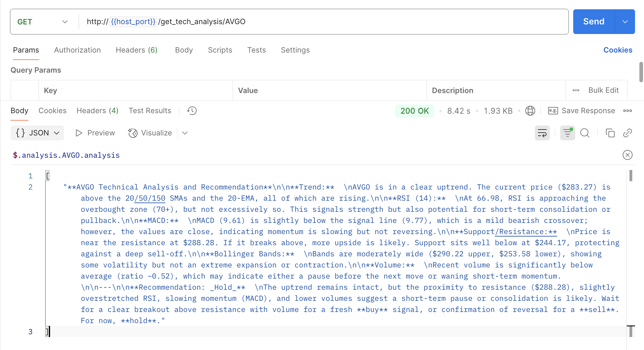Click the request panel vertical scrollbar
This screenshot has height=350, width=644.
pos(641,72)
